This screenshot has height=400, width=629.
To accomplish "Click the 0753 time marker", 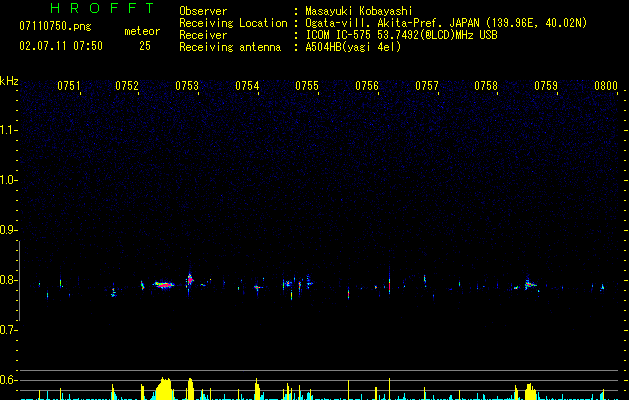I will click(x=187, y=86).
